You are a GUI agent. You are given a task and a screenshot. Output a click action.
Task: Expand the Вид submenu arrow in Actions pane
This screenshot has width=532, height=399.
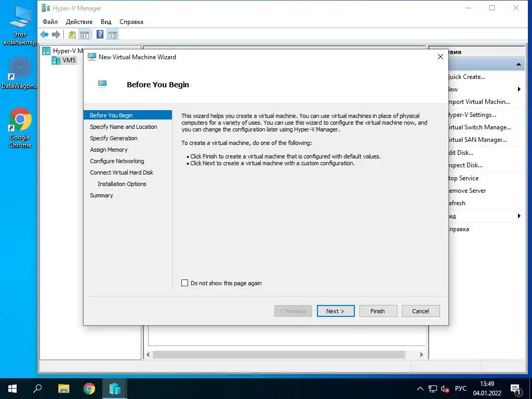(x=519, y=216)
